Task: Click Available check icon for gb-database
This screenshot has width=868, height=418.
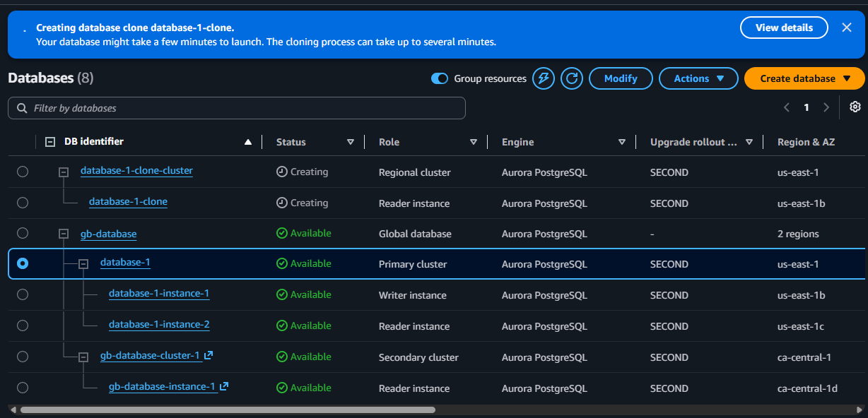Action: [x=281, y=233]
